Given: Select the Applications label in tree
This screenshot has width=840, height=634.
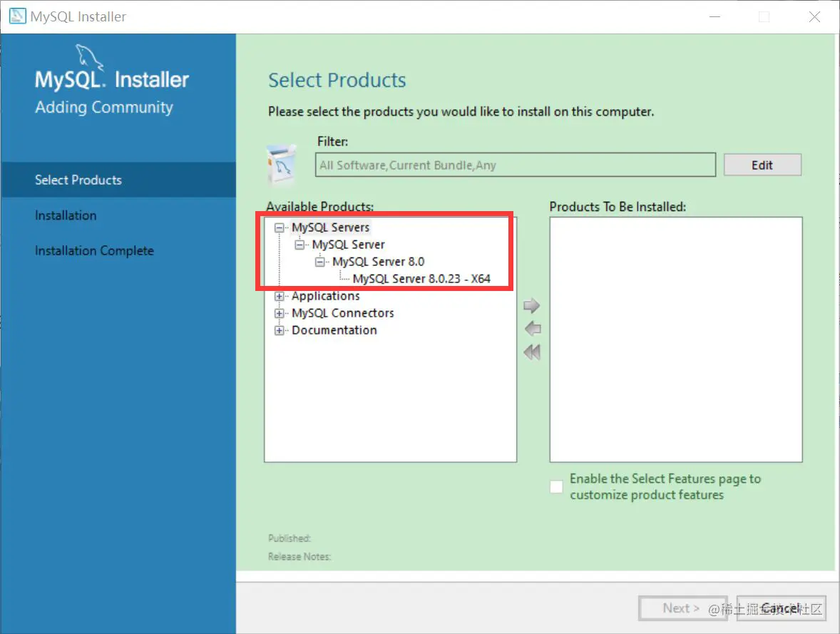Looking at the screenshot, I should pos(326,296).
